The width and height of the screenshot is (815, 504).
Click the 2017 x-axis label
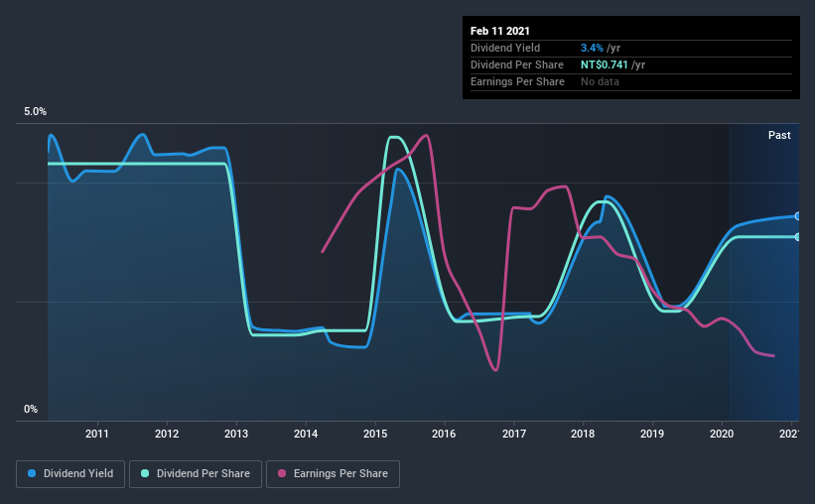pos(514,434)
